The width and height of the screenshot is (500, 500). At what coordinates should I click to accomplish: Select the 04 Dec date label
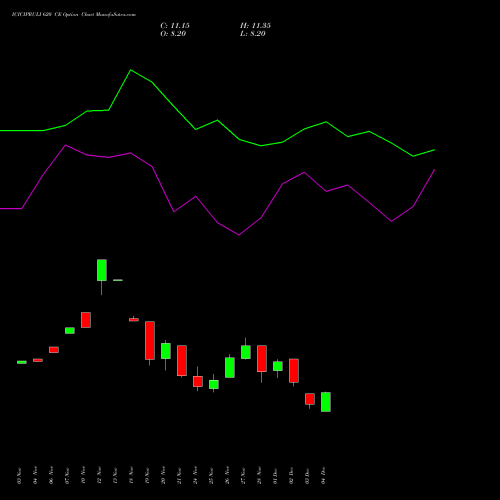tap(323, 476)
